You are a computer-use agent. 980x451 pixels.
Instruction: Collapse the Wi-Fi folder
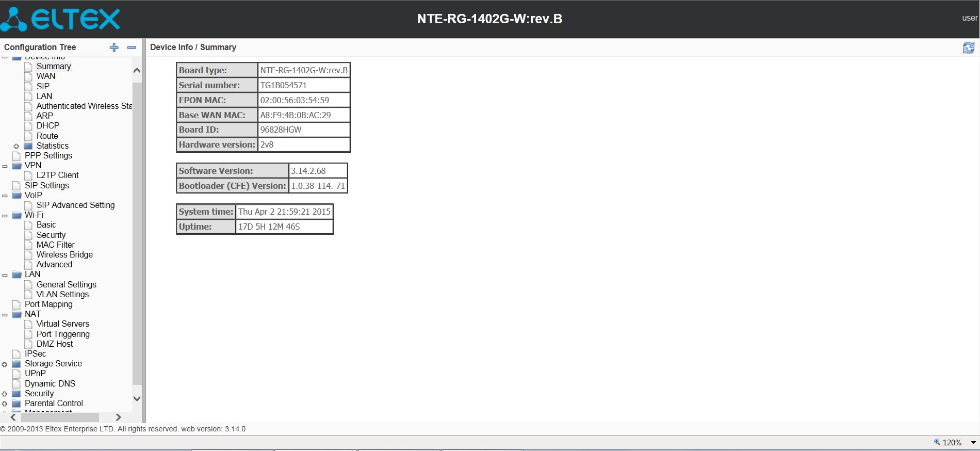click(x=5, y=216)
